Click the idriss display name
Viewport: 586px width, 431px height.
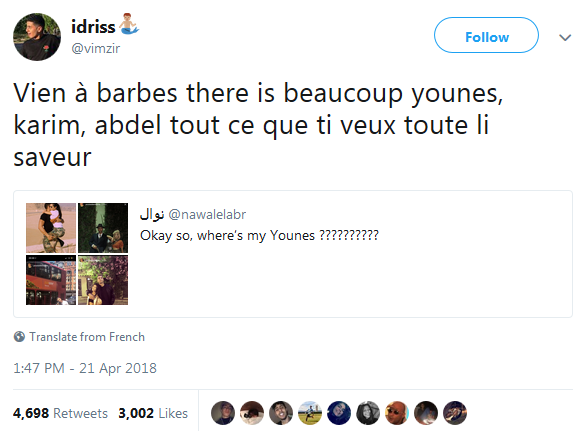(93, 27)
